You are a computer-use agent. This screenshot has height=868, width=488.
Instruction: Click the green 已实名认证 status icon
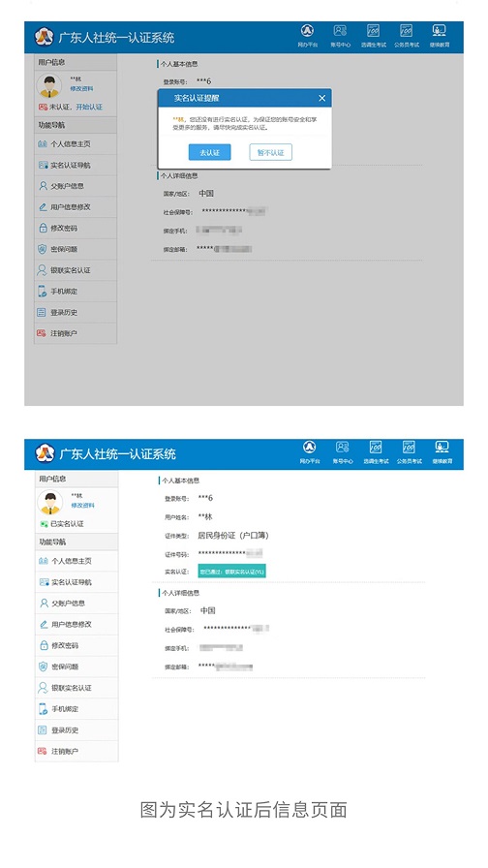(44, 524)
